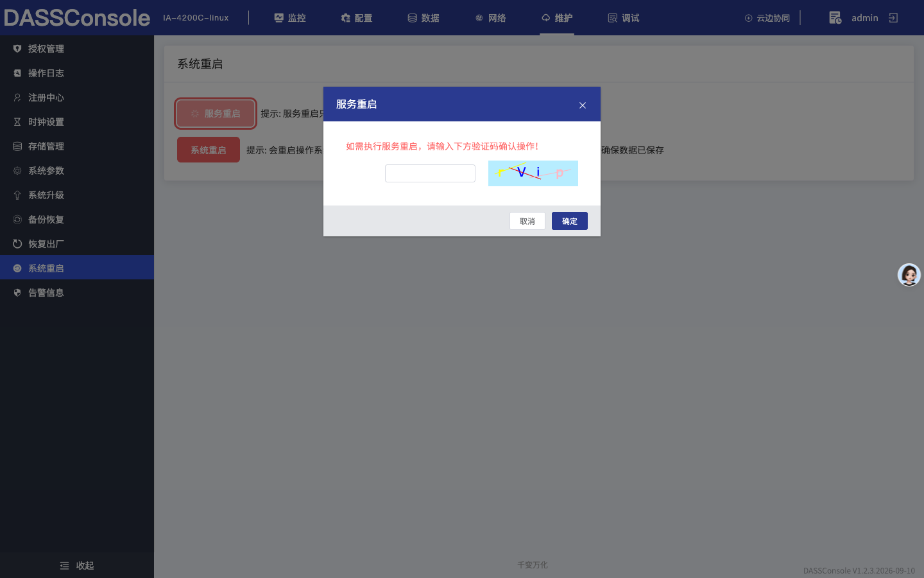
Task: Go to 注册中心 in the sidebar
Action: point(77,98)
